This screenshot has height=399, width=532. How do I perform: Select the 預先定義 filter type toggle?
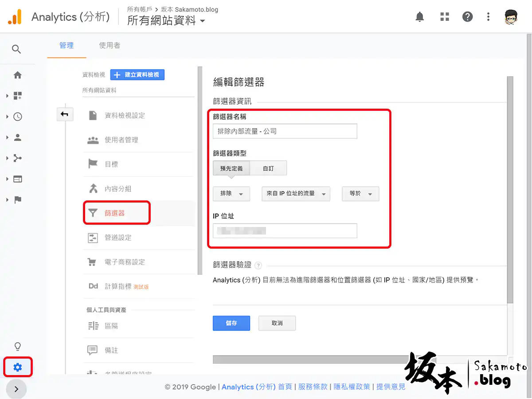pyautogui.click(x=231, y=168)
